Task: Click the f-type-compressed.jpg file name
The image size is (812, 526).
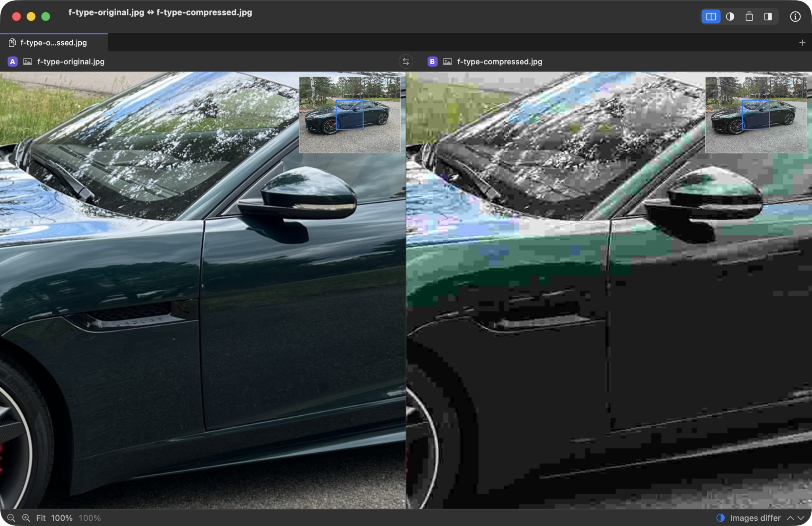Action: click(x=499, y=61)
